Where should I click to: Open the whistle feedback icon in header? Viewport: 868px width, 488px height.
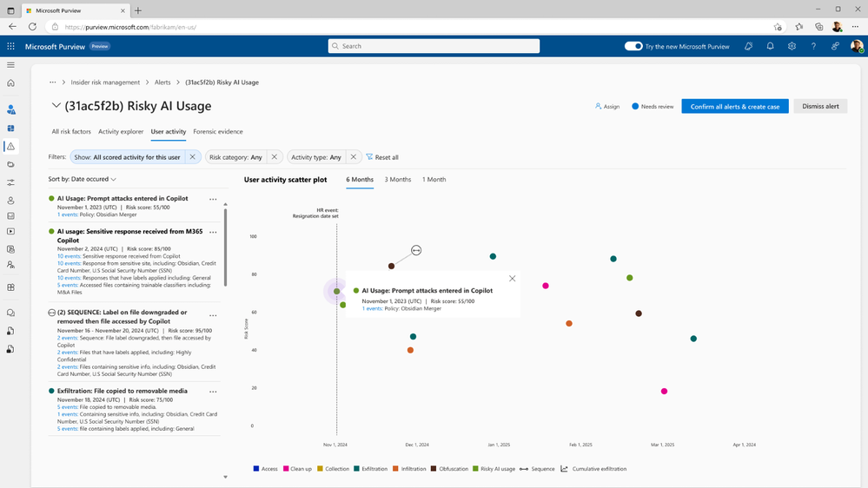(748, 47)
